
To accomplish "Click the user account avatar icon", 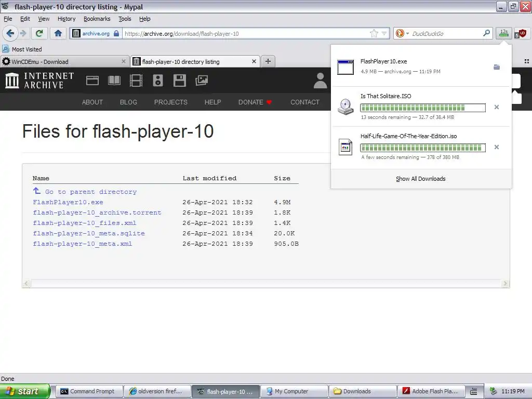I will pyautogui.click(x=320, y=81).
